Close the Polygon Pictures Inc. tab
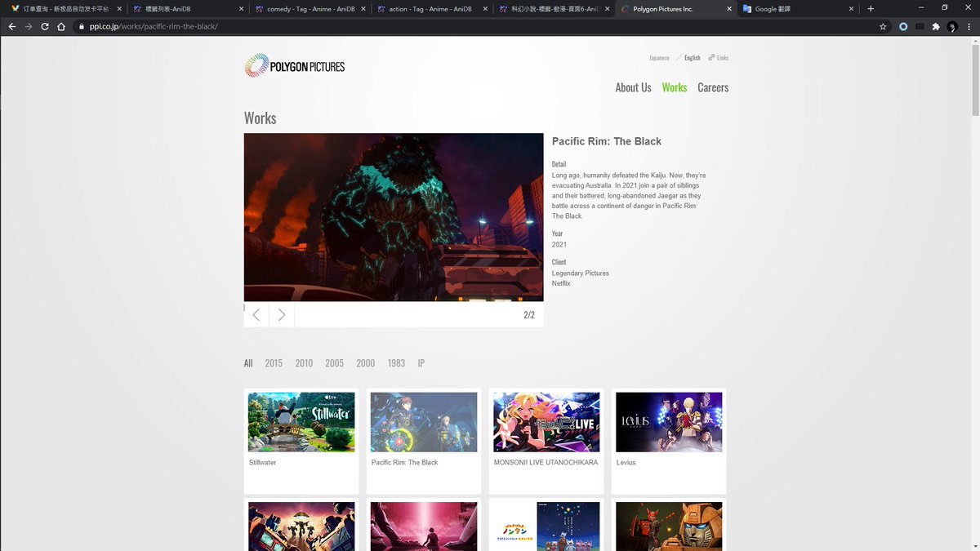Screen dimensions: 980x551 pos(728,8)
